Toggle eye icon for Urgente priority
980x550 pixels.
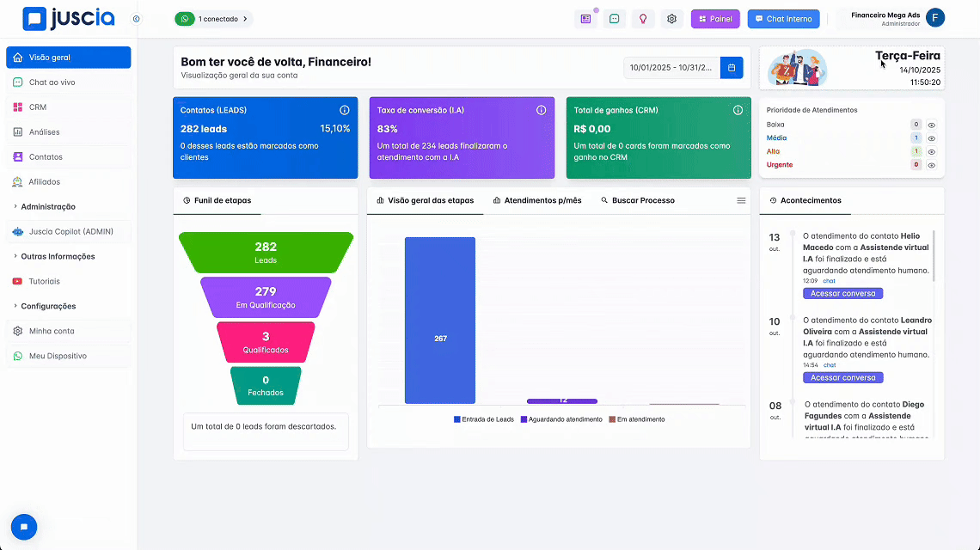(x=931, y=165)
